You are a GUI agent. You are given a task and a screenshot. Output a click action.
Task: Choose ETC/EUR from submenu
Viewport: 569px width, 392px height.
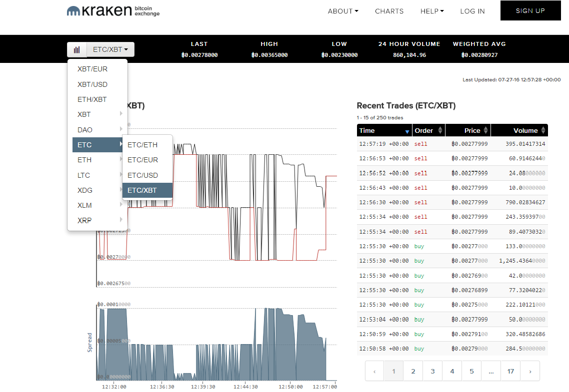pyautogui.click(x=147, y=160)
